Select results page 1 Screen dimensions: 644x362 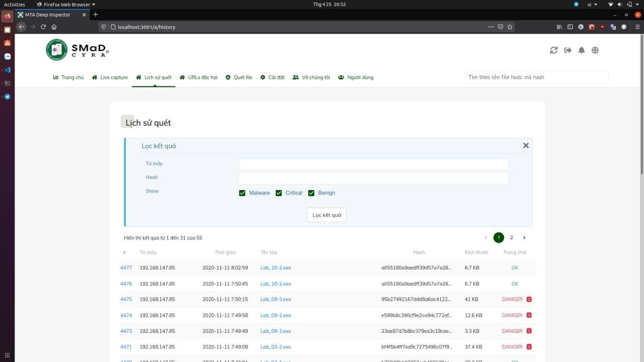(499, 238)
